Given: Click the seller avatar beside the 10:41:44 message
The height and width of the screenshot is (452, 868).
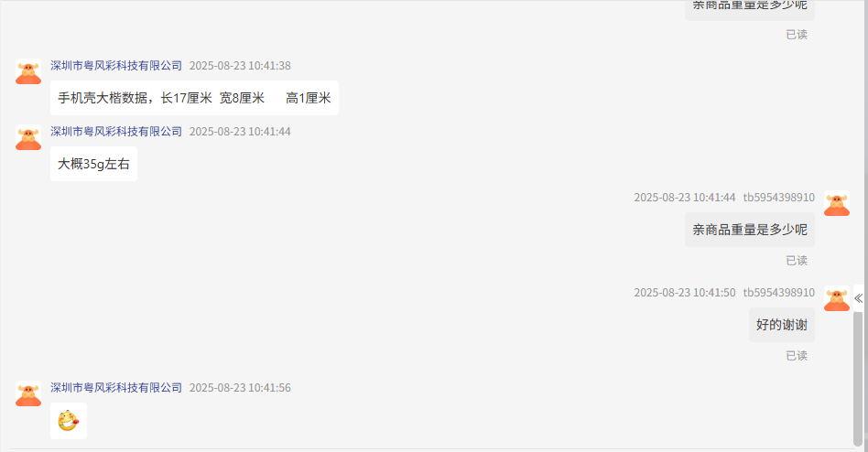Looking at the screenshot, I should point(28,137).
